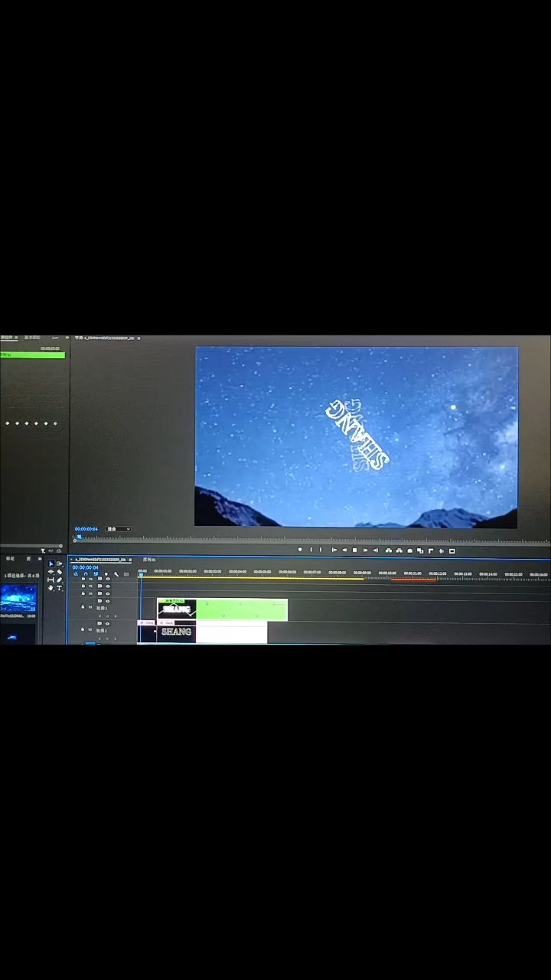This screenshot has height=980, width=551.
Task: Click the Lift button in monitor controls
Action: 388,550
